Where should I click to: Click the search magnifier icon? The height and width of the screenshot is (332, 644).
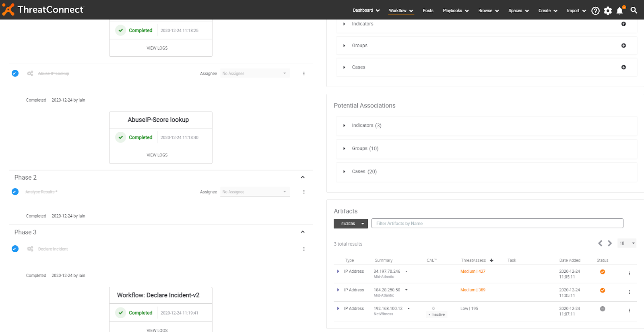pyautogui.click(x=634, y=10)
